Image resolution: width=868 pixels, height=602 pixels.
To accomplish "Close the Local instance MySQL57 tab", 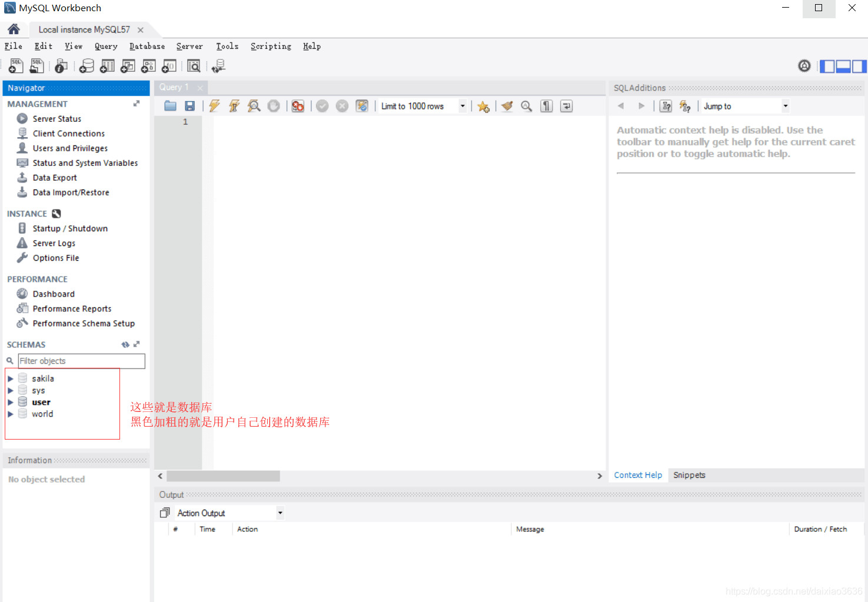I will point(141,30).
